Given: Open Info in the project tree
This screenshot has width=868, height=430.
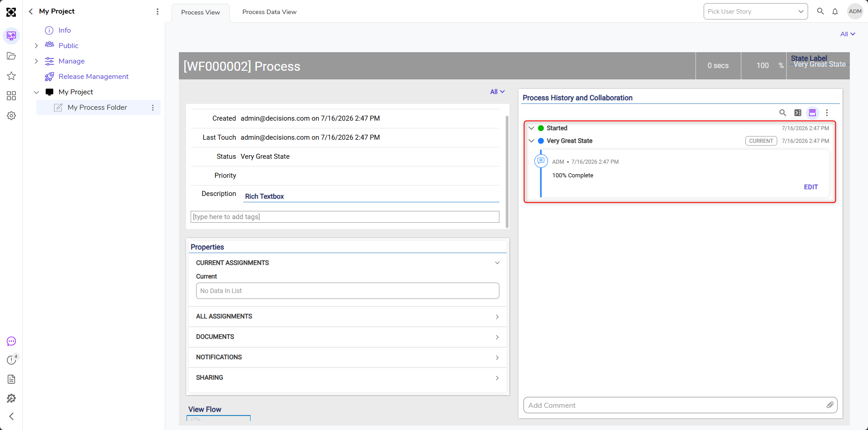Looking at the screenshot, I should coord(64,30).
